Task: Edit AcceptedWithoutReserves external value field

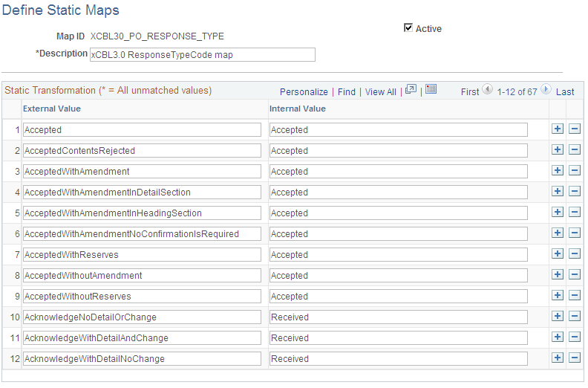Action: click(x=142, y=297)
